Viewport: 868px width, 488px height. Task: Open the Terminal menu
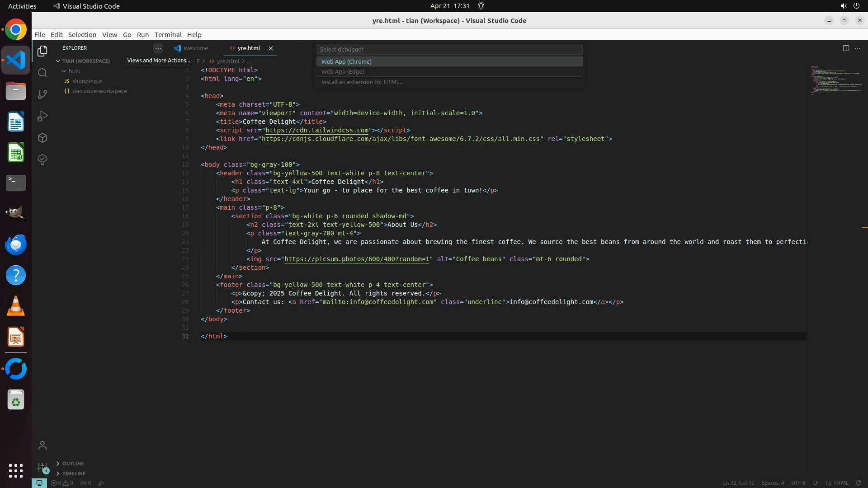tap(168, 35)
